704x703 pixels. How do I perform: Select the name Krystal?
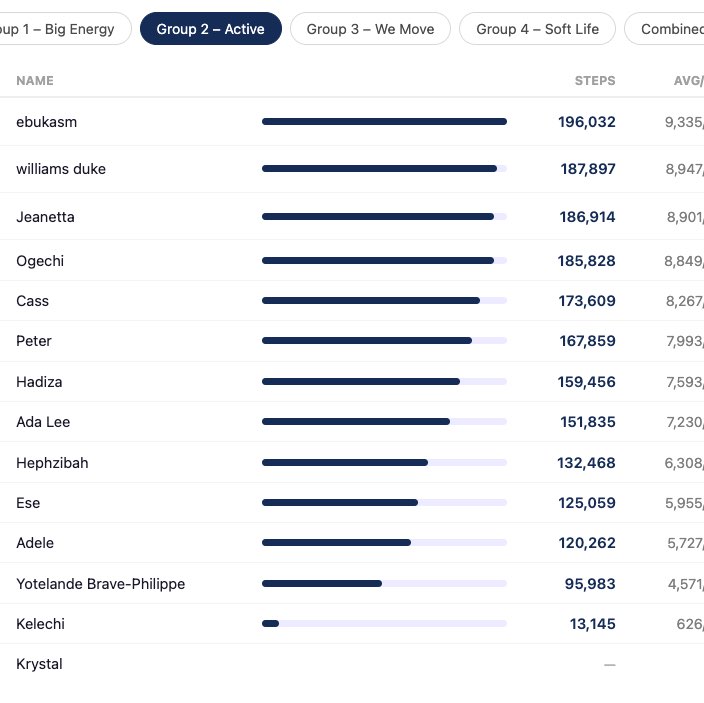point(39,664)
